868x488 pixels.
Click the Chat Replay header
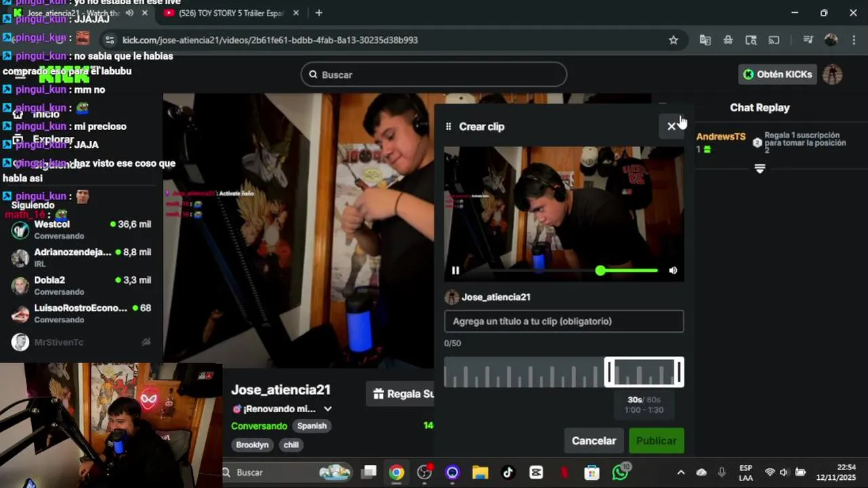(760, 108)
